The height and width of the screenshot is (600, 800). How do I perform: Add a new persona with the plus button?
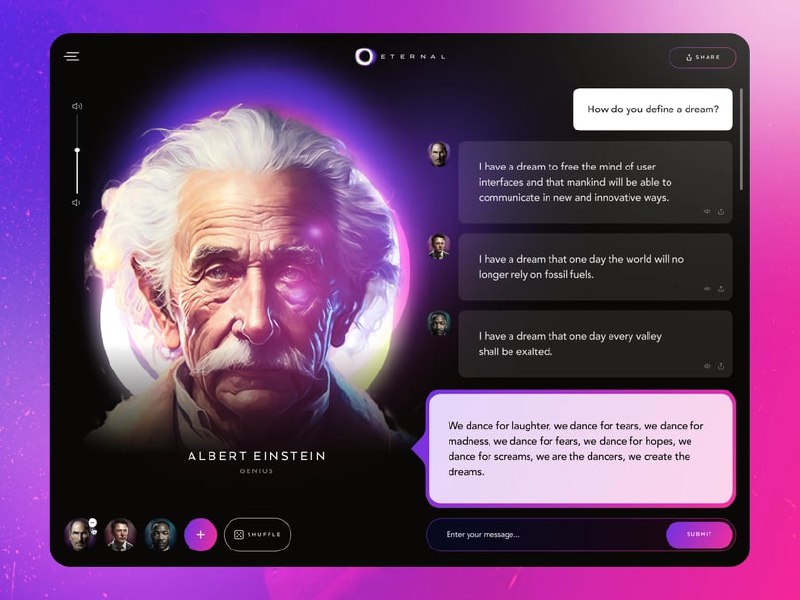click(201, 535)
